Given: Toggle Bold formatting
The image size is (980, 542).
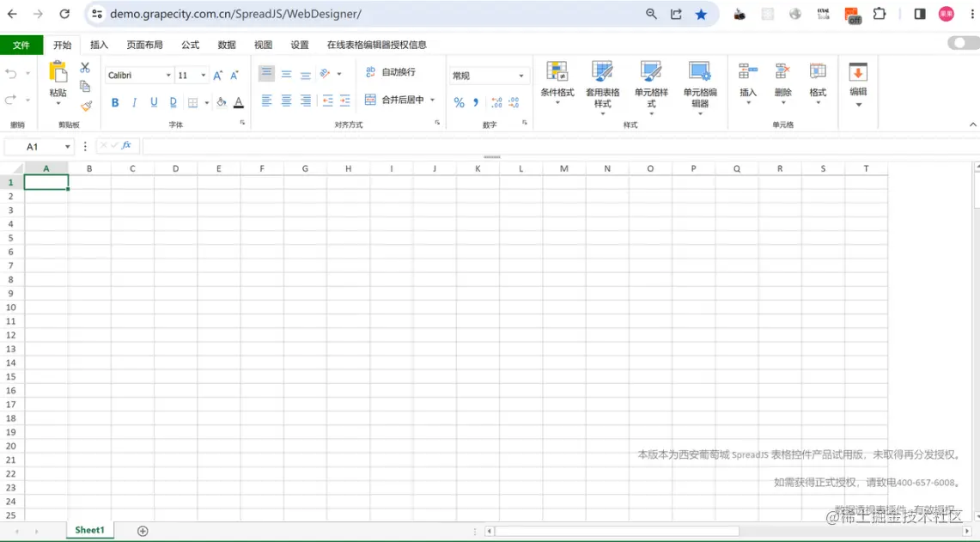Looking at the screenshot, I should click(115, 102).
